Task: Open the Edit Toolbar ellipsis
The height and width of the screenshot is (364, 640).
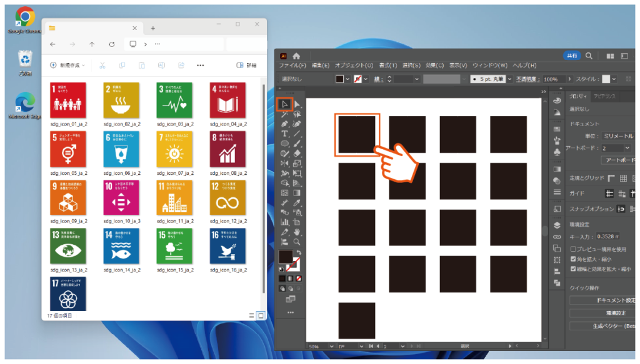Action: click(291, 313)
